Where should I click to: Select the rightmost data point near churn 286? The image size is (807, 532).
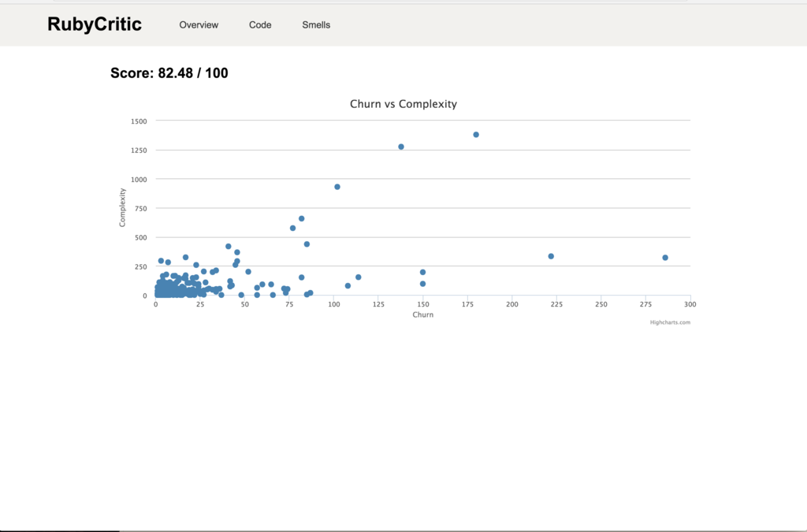click(665, 258)
